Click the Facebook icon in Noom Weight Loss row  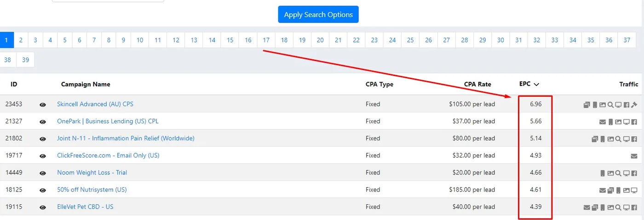634,173
